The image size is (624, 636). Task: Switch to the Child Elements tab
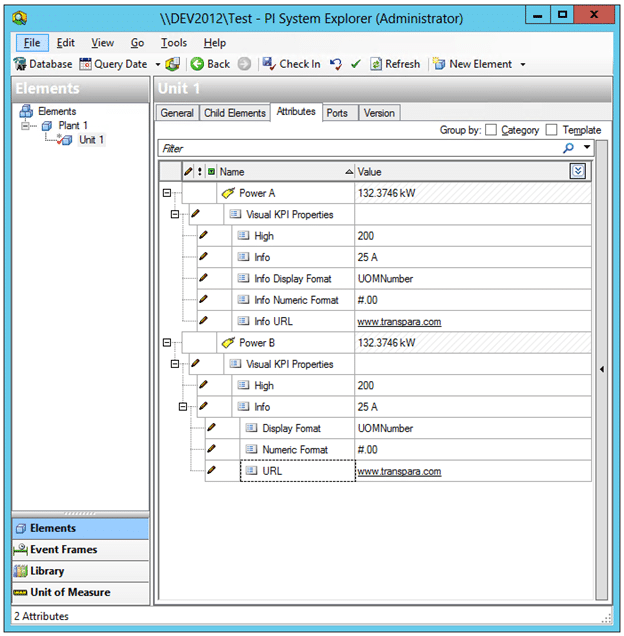coord(235,113)
